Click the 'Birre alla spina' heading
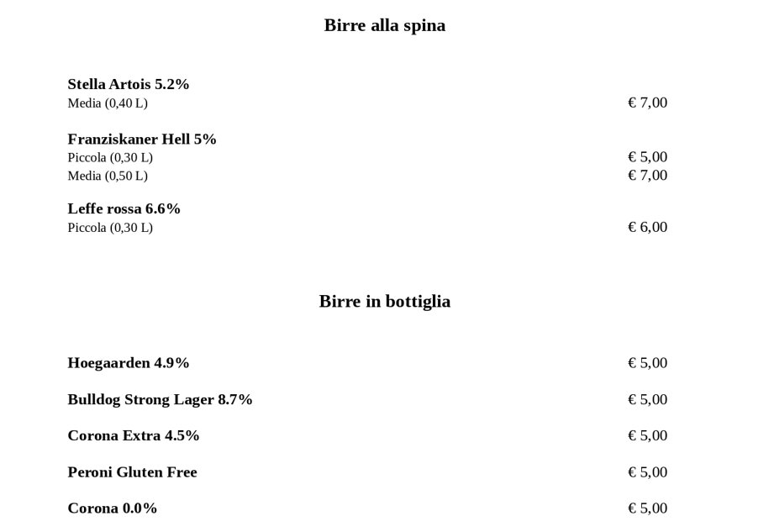Image resolution: width=774 pixels, height=532 pixels. (385, 26)
